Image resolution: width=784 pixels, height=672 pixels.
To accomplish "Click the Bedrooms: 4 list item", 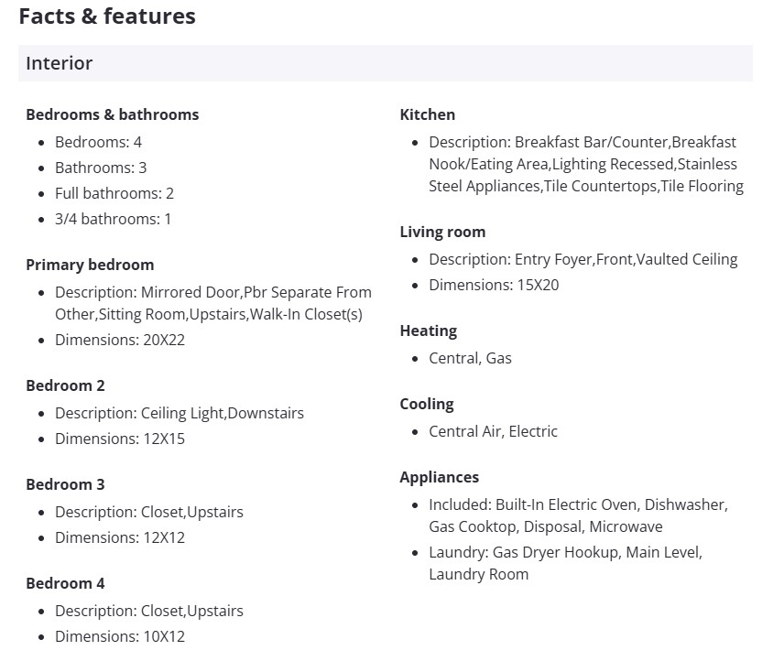I will tap(98, 142).
